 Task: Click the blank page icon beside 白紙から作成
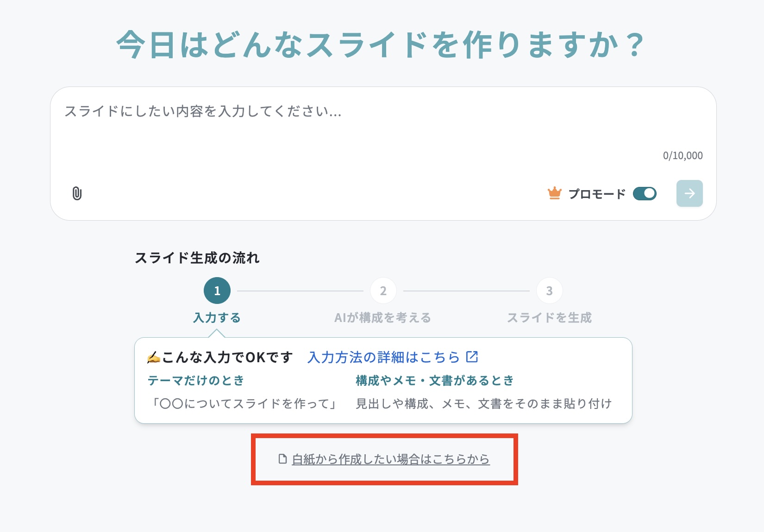pos(282,459)
